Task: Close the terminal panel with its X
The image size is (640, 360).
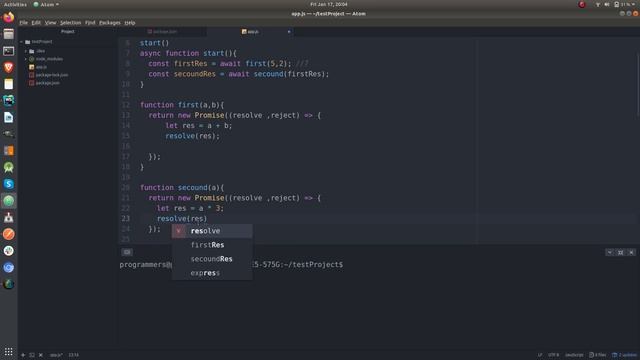Action: 631,253
